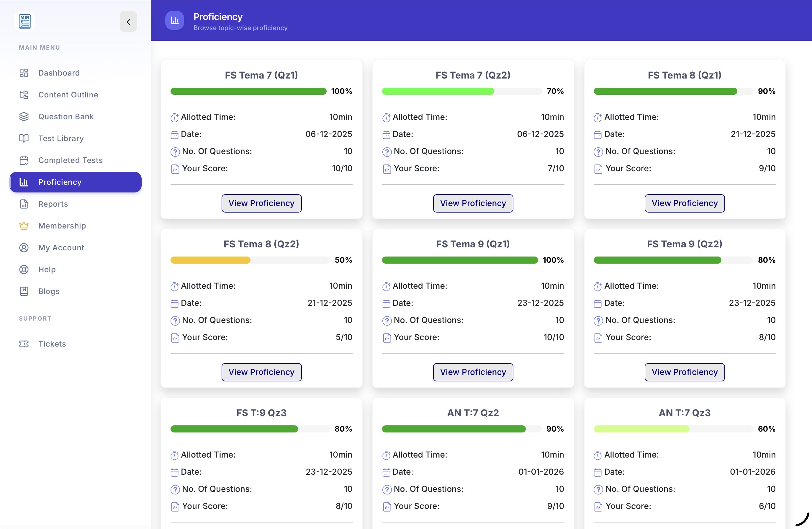This screenshot has width=812, height=529.
Task: Click the Question Bank layers icon
Action: [x=24, y=116]
